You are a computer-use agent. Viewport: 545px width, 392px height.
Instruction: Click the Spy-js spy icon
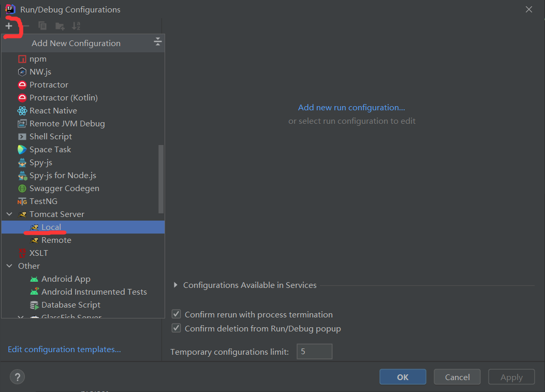[22, 163]
